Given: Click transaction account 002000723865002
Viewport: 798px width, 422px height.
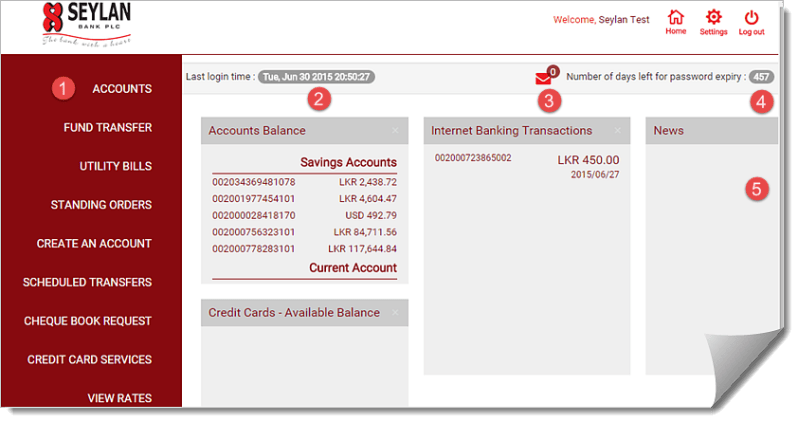Looking at the screenshot, I should pyautogui.click(x=473, y=158).
